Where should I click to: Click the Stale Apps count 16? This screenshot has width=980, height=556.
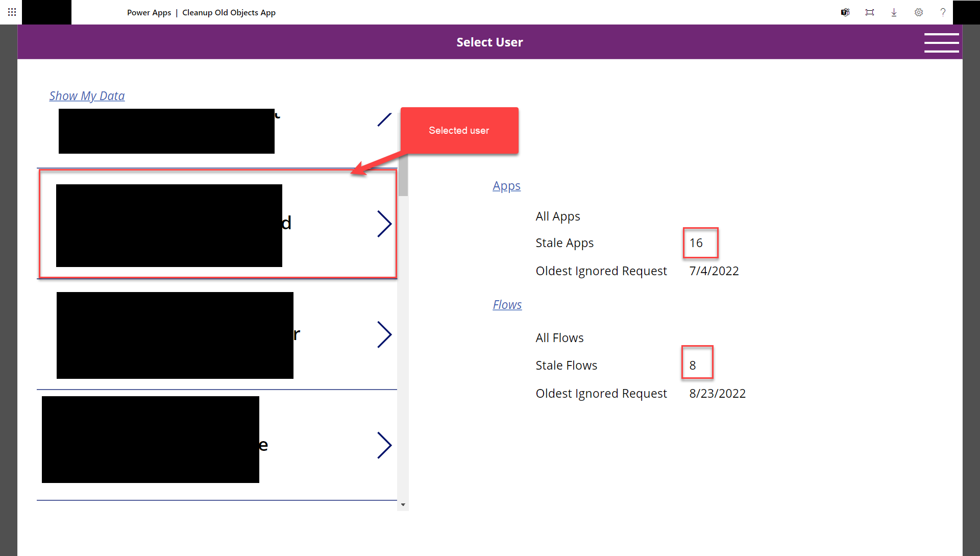point(696,243)
